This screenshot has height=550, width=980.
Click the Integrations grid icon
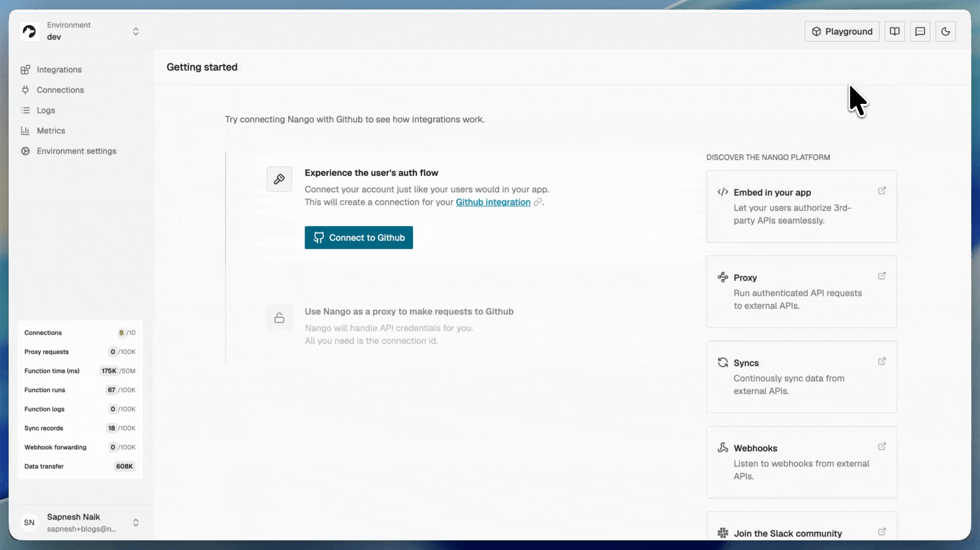coord(25,70)
